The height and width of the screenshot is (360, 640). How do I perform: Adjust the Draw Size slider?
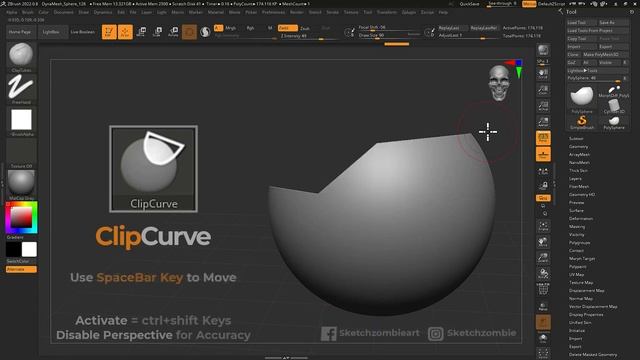(389, 36)
